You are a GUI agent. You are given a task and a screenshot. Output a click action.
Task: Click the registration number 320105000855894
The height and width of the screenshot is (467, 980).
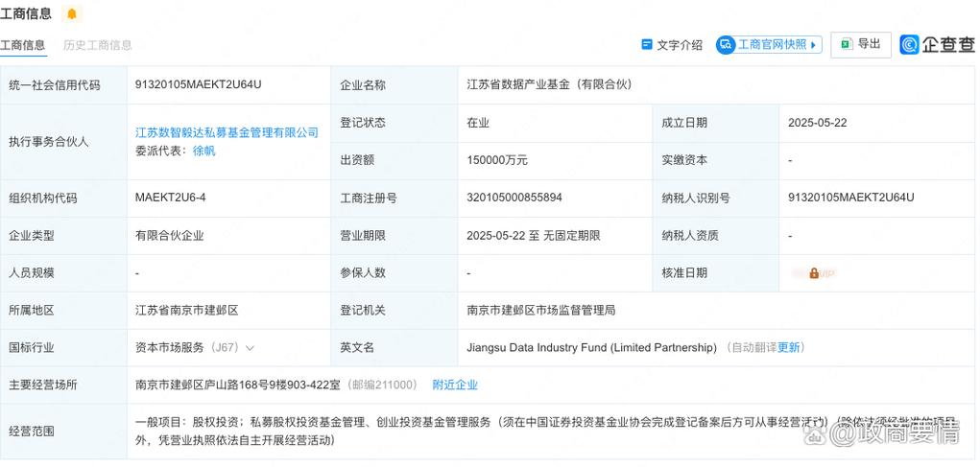click(x=514, y=198)
